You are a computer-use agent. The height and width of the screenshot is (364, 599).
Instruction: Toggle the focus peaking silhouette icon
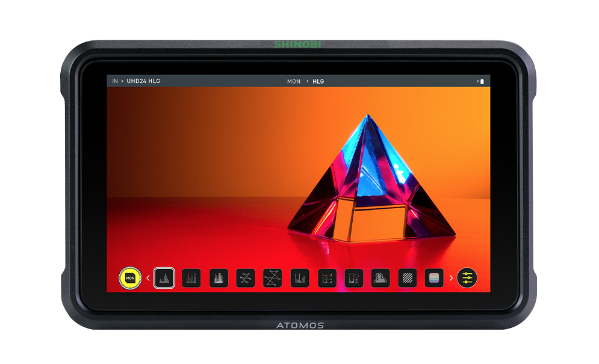(380, 278)
